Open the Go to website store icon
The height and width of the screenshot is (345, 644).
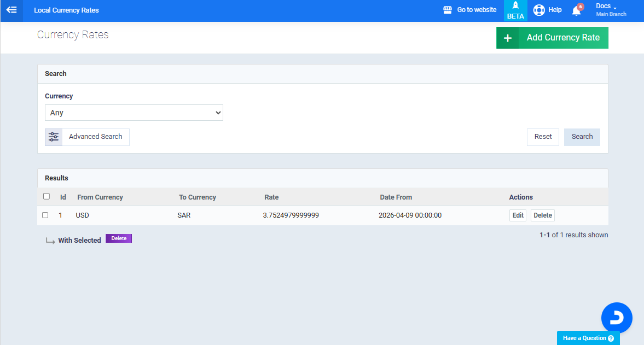tap(448, 10)
